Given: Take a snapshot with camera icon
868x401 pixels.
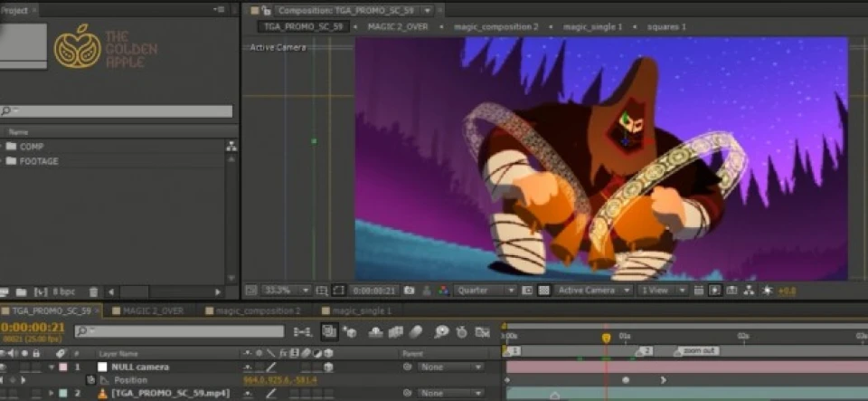Looking at the screenshot, I should point(409,291).
